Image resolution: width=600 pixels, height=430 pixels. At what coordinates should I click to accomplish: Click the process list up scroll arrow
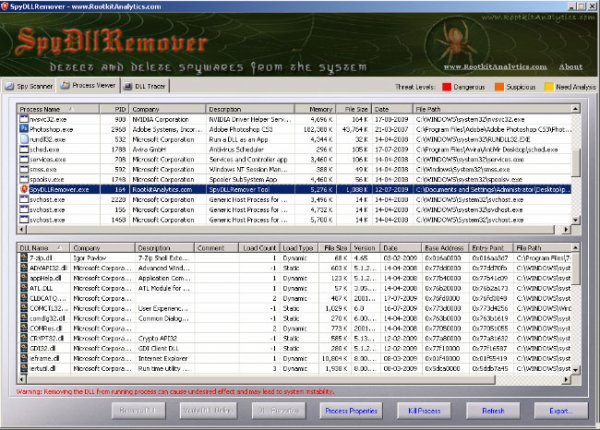(576, 109)
